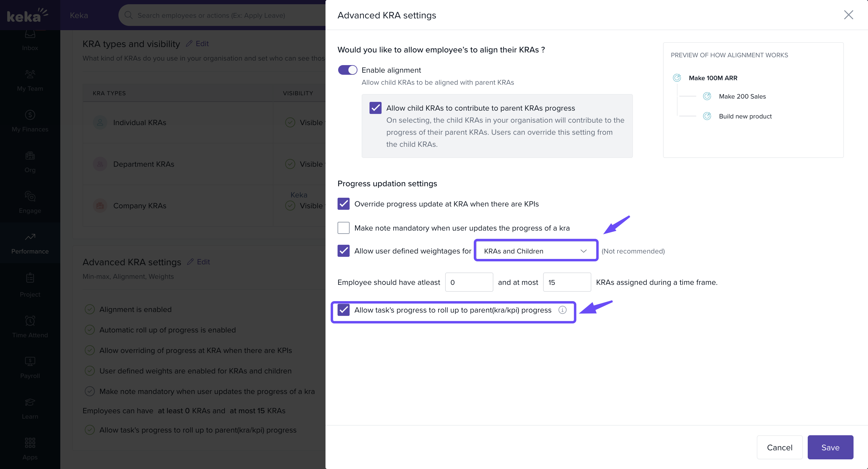This screenshot has height=469, width=868.
Task: Click the minimum KRAs input field
Action: [x=469, y=282]
